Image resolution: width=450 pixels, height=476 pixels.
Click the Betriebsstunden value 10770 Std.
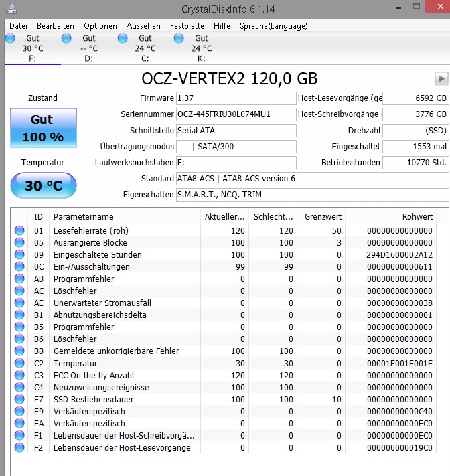(x=415, y=163)
